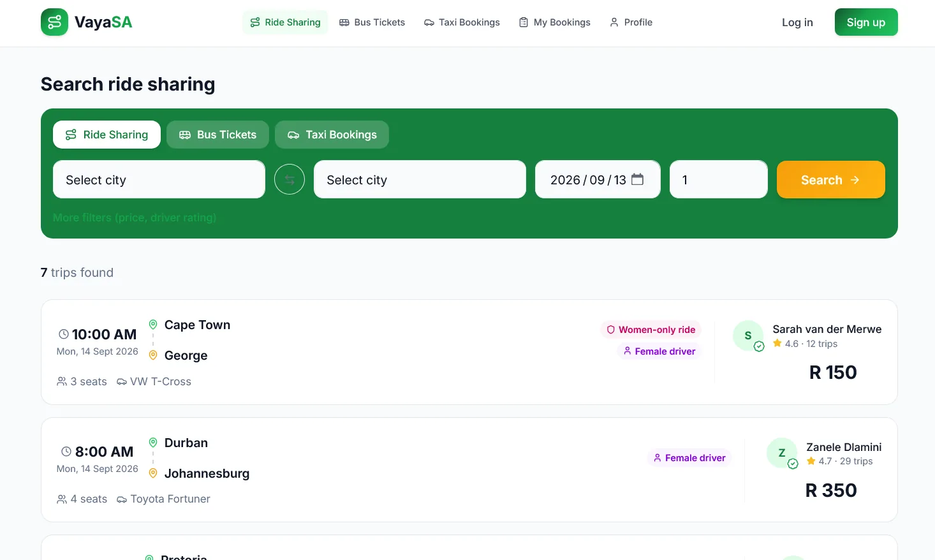Viewport: 935px width, 560px height.
Task: Click the seats icon beside 3 seats
Action: (x=62, y=381)
